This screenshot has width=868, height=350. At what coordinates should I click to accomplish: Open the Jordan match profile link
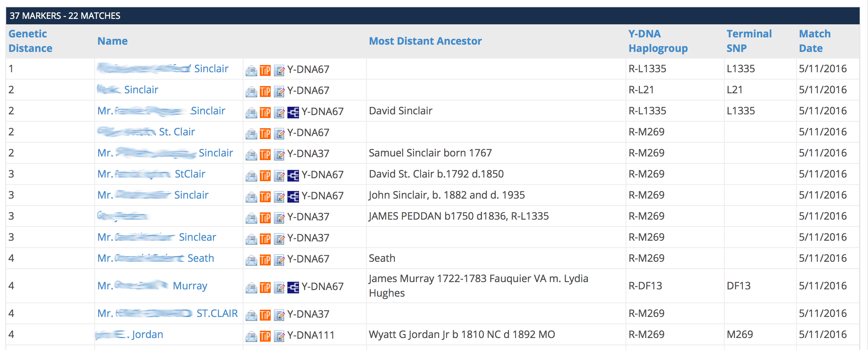point(129,334)
